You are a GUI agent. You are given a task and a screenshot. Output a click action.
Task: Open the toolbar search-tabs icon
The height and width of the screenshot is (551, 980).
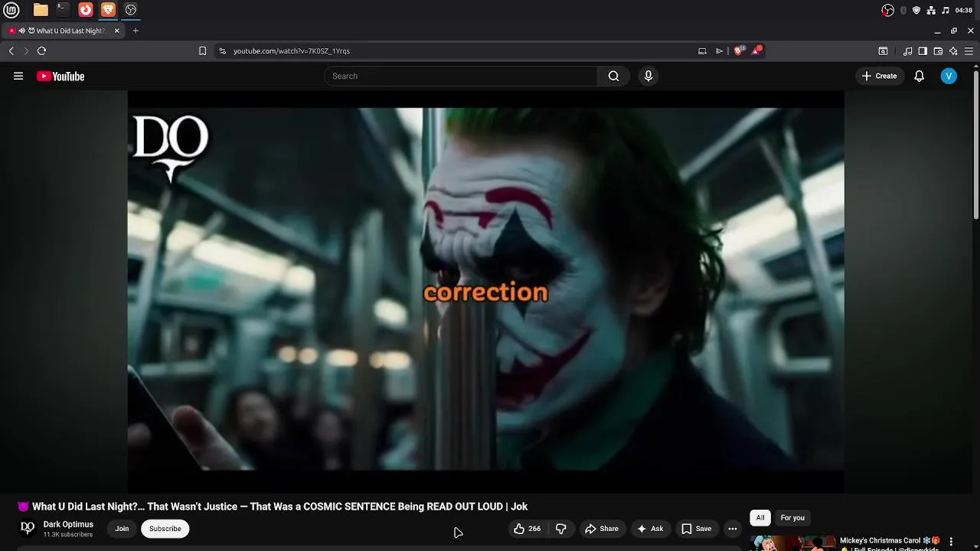pos(883,51)
